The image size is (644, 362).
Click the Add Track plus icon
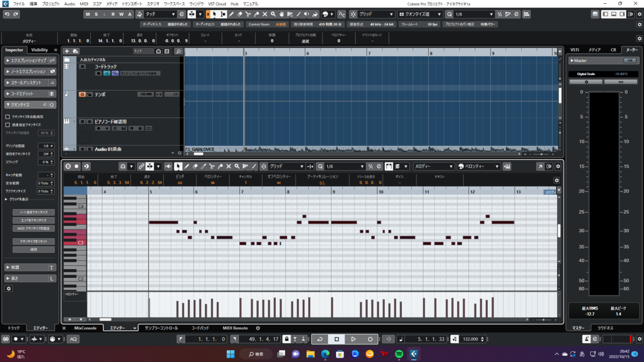pos(67,51)
